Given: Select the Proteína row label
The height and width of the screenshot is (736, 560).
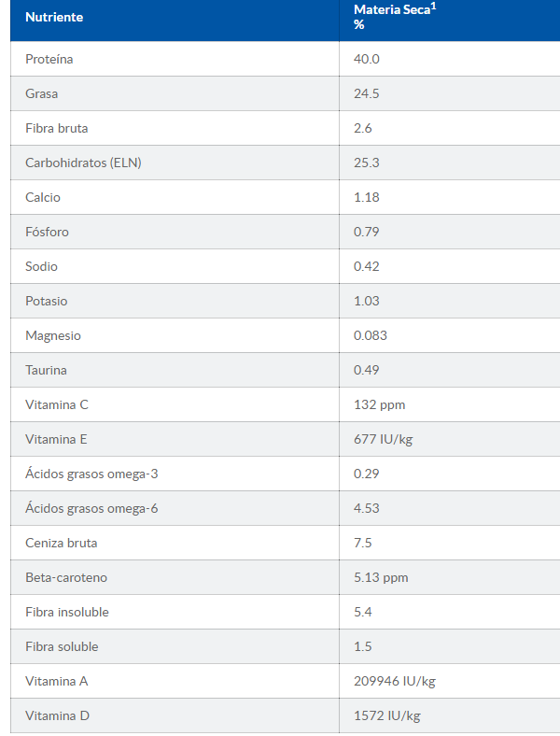Looking at the screenshot, I should [x=49, y=59].
